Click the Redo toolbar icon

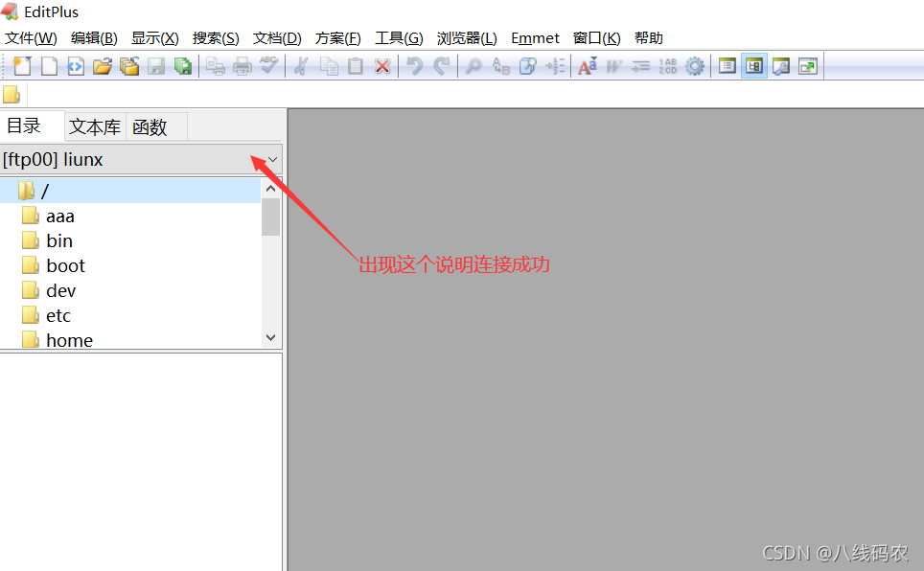[x=441, y=66]
